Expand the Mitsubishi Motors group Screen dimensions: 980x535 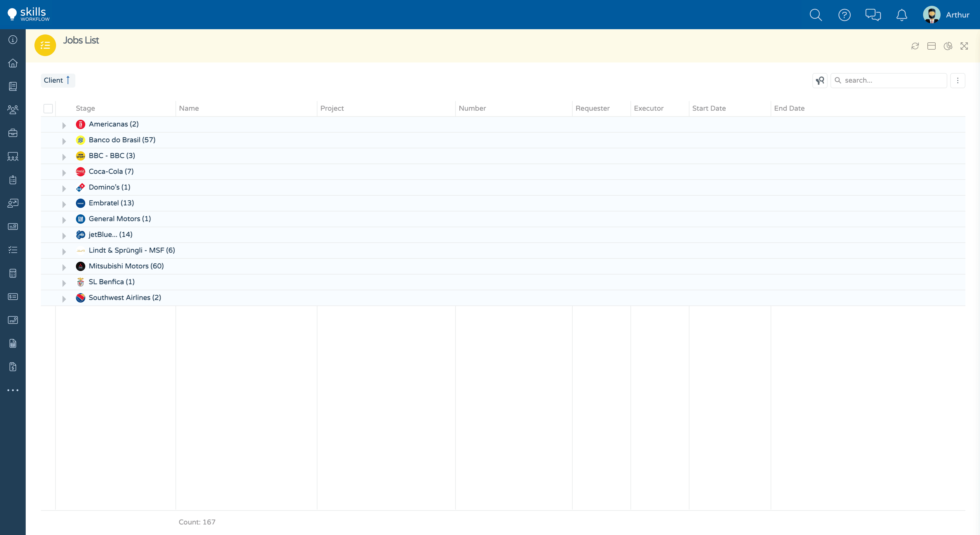point(64,267)
